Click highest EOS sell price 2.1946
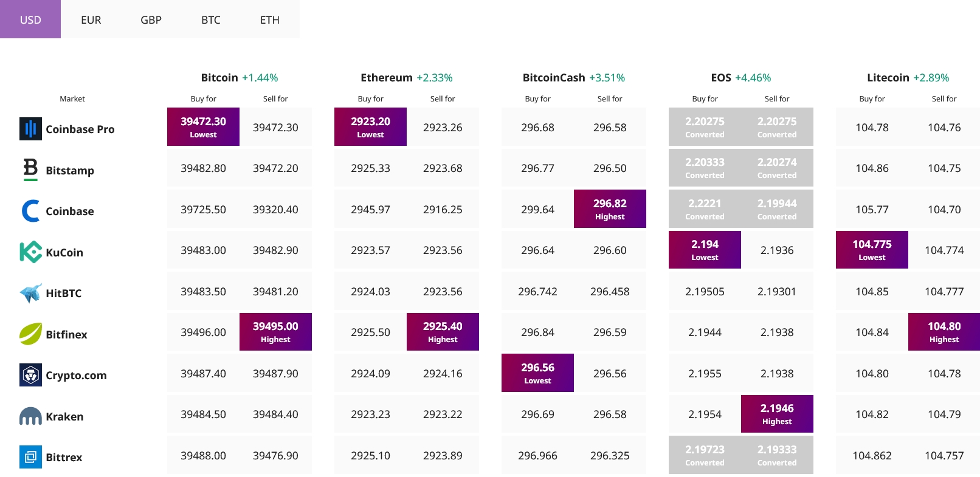 tap(777, 414)
